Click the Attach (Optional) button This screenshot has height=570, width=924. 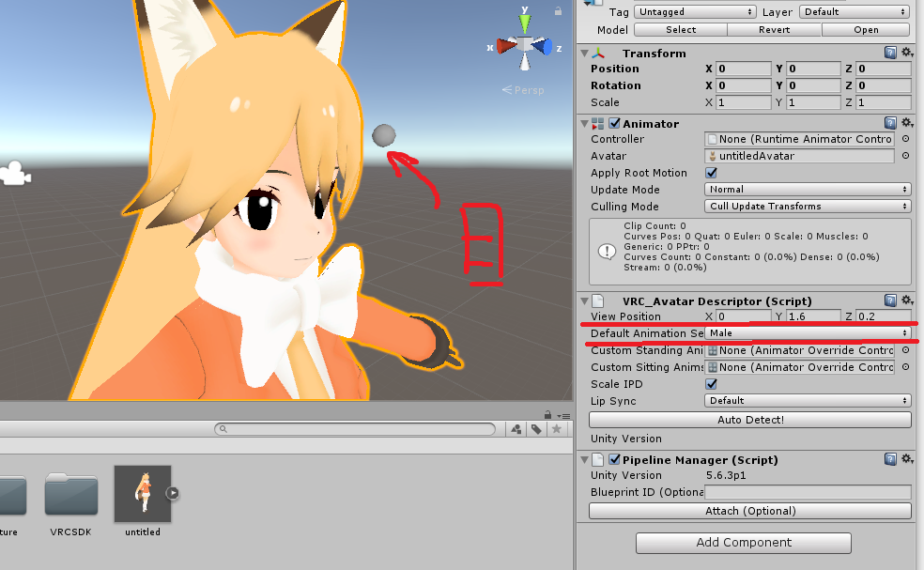[750, 511]
